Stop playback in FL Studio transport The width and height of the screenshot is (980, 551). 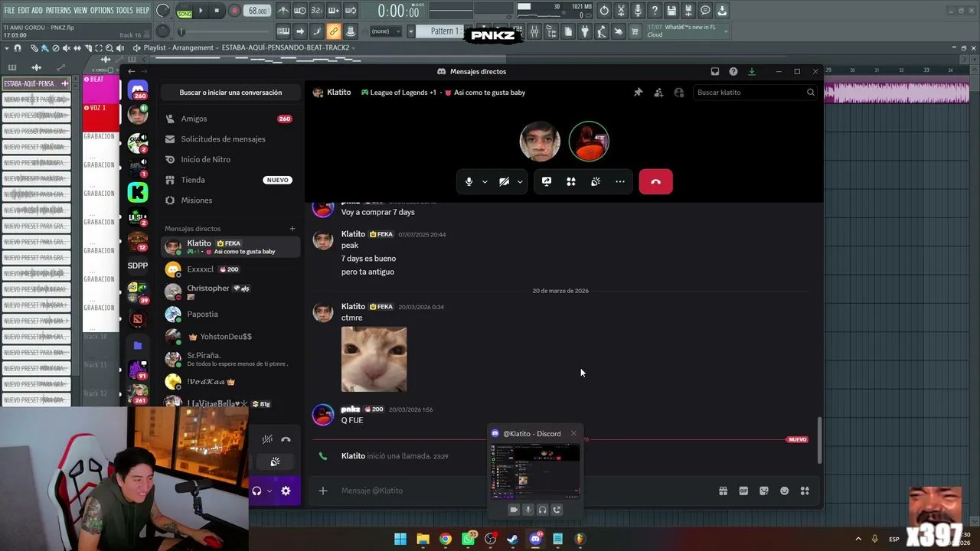[217, 11]
